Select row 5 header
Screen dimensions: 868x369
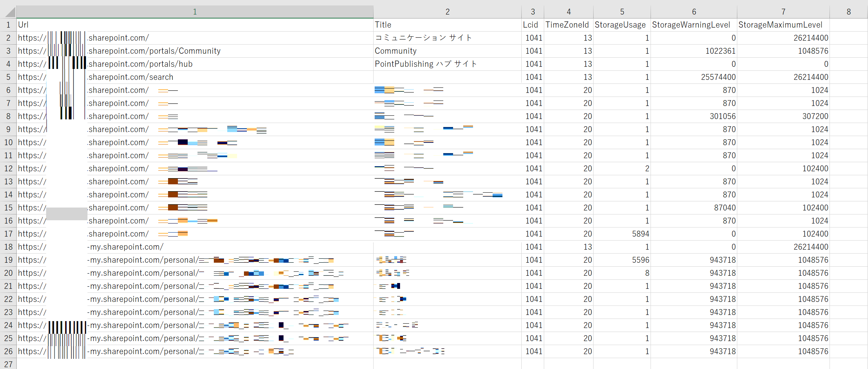click(x=8, y=77)
